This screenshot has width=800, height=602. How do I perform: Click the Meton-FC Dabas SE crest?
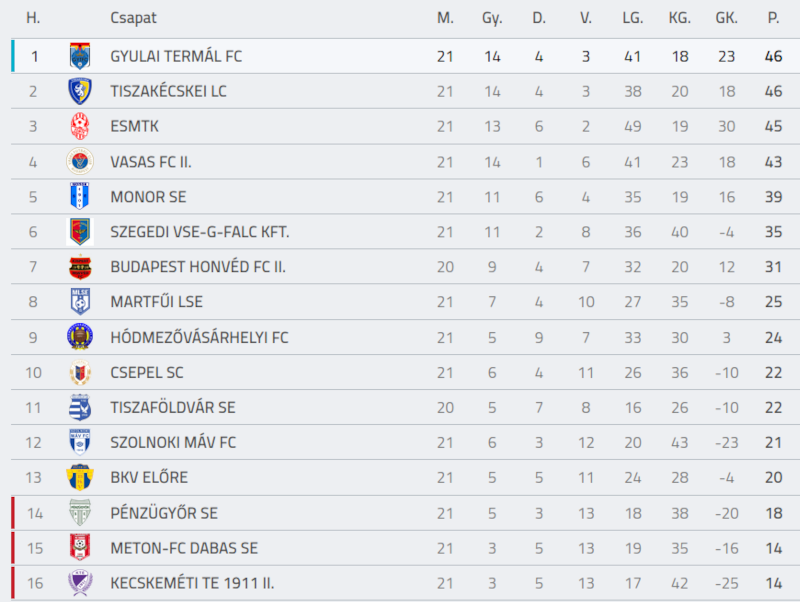coord(80,547)
